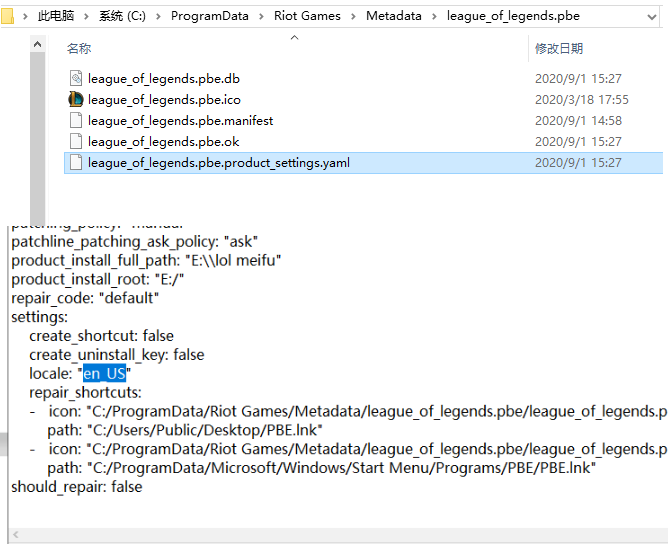
Task: Select the league_of_legends.pbe.ico League icon
Action: [76, 99]
